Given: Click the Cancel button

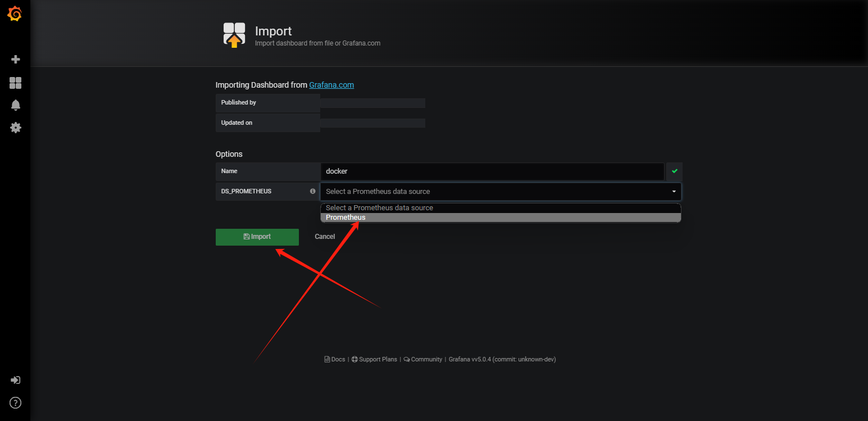Looking at the screenshot, I should tap(325, 237).
